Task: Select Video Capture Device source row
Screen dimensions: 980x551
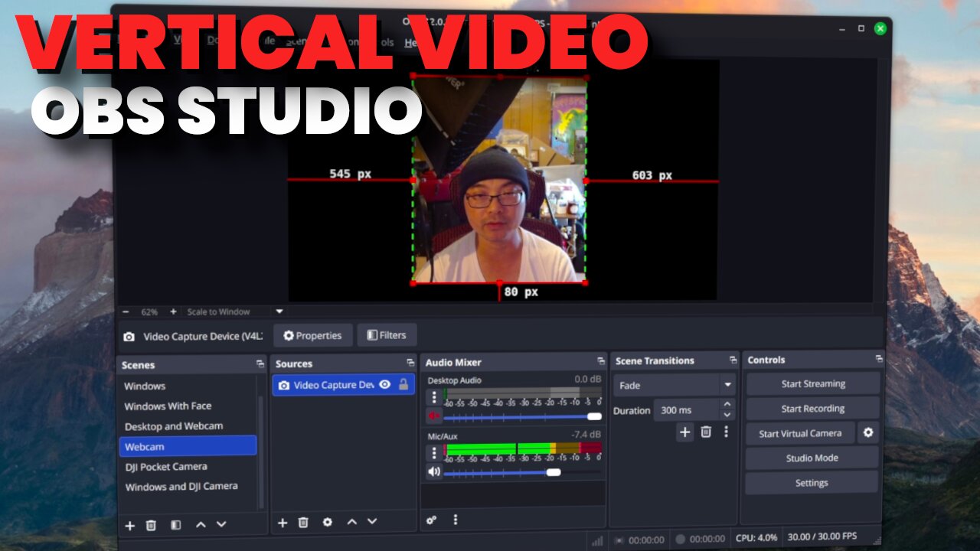Action: pyautogui.click(x=344, y=385)
